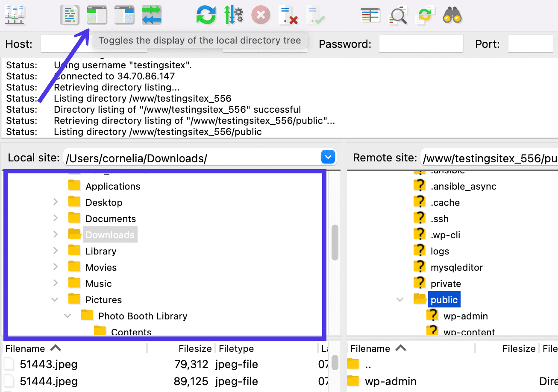Sort local files by the Filesize column

coord(194,348)
